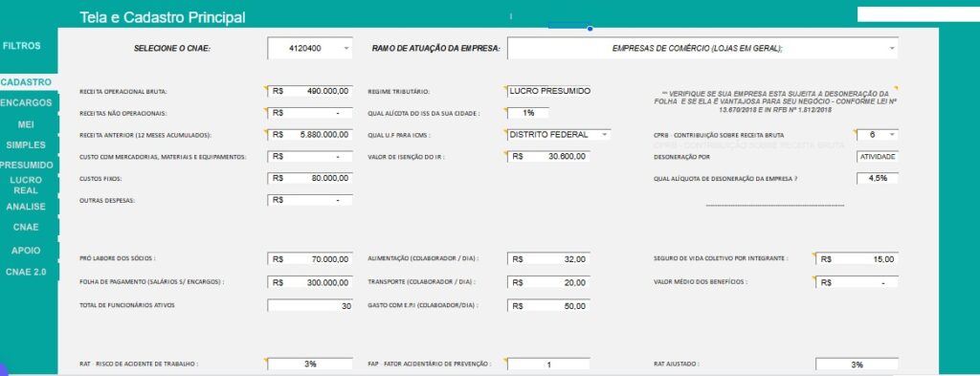Image resolution: width=980 pixels, height=376 pixels.
Task: Select the Receita Operacional Bruta field
Action: tap(310, 91)
